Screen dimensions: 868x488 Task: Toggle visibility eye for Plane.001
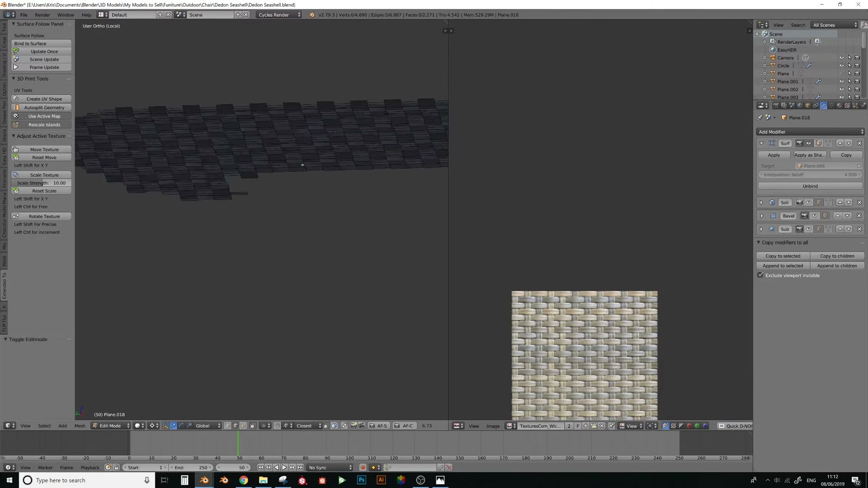coord(841,81)
